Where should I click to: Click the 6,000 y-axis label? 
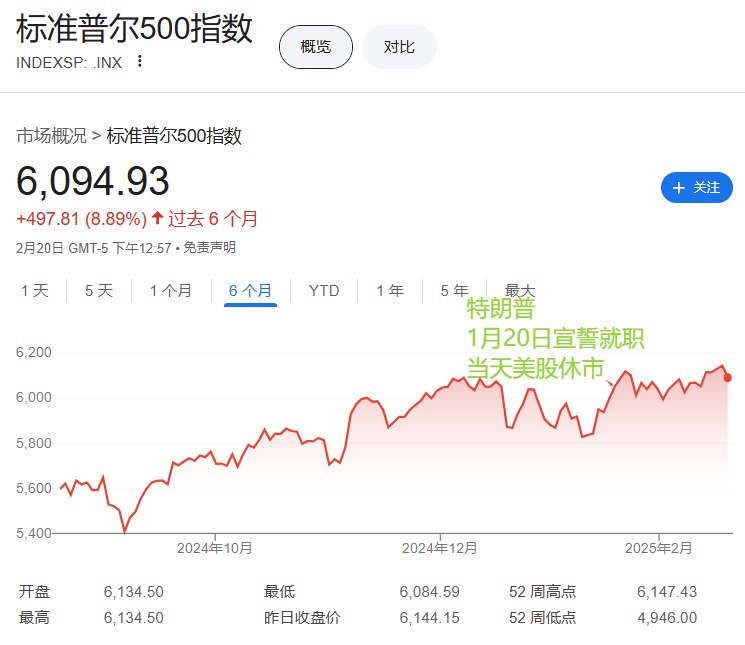point(34,397)
